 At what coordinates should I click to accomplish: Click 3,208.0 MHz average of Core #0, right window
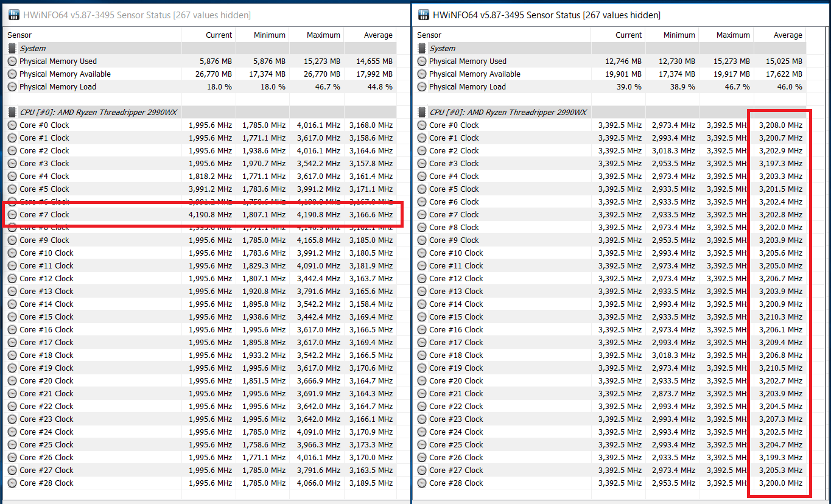[x=780, y=125]
